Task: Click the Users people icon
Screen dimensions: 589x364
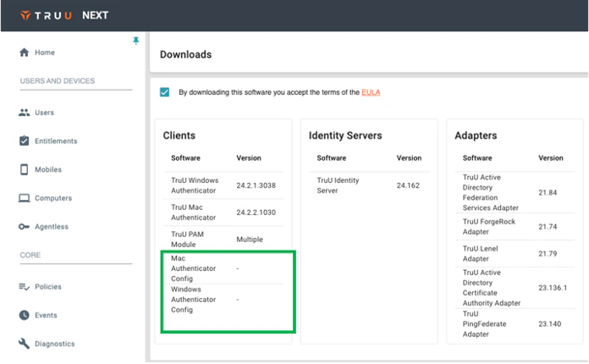Action: (24, 113)
